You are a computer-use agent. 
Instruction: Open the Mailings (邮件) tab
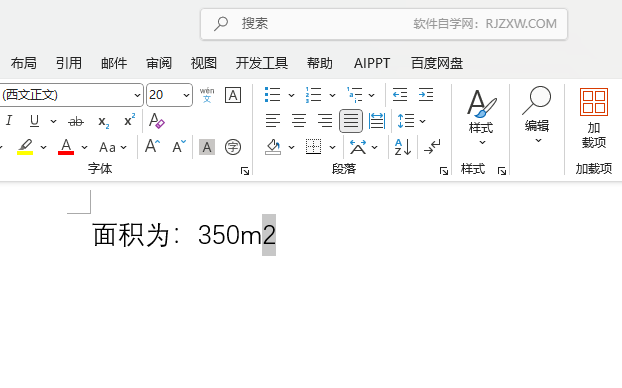pos(114,63)
